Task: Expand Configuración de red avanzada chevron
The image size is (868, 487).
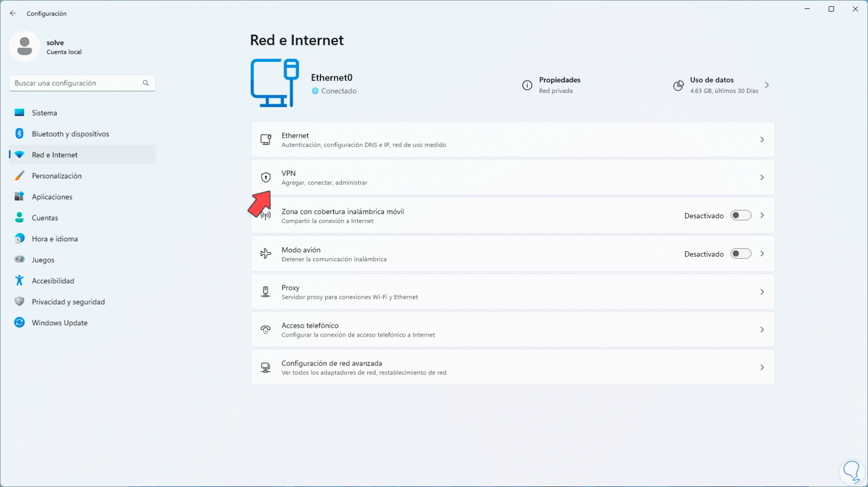Action: (762, 368)
